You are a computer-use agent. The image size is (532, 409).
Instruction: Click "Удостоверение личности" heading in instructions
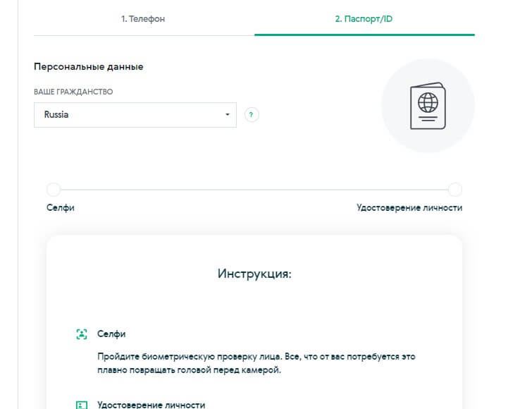click(151, 405)
